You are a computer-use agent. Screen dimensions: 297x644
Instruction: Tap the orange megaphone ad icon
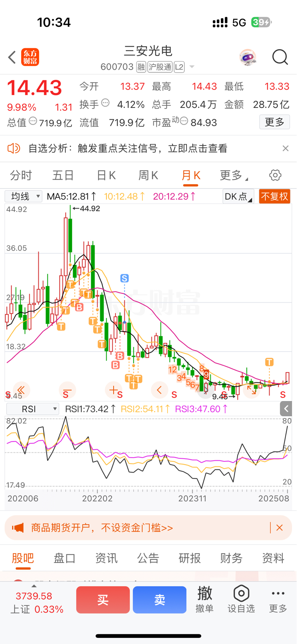(18, 528)
